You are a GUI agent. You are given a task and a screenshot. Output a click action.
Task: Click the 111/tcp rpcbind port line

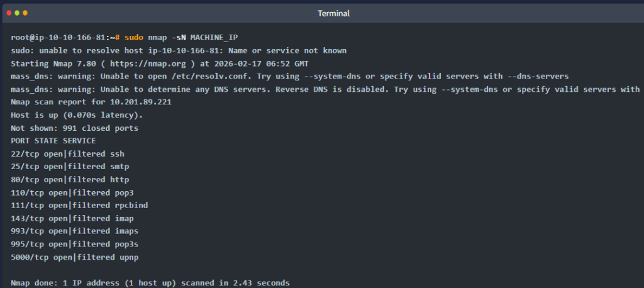click(x=79, y=205)
